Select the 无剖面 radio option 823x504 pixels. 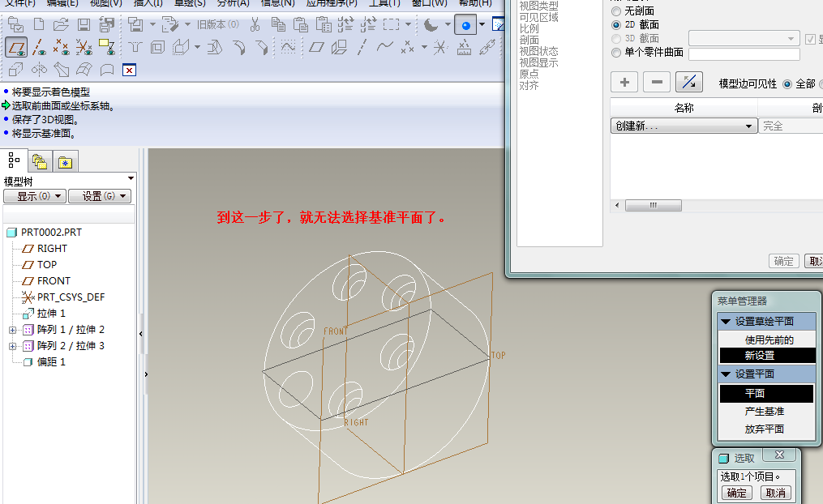616,11
